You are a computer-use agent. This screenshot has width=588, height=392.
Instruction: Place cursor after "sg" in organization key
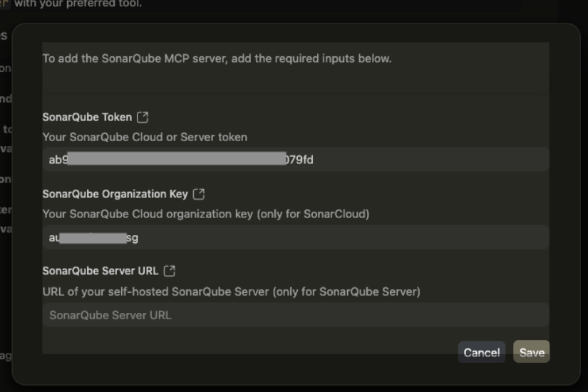pyautogui.click(x=140, y=237)
